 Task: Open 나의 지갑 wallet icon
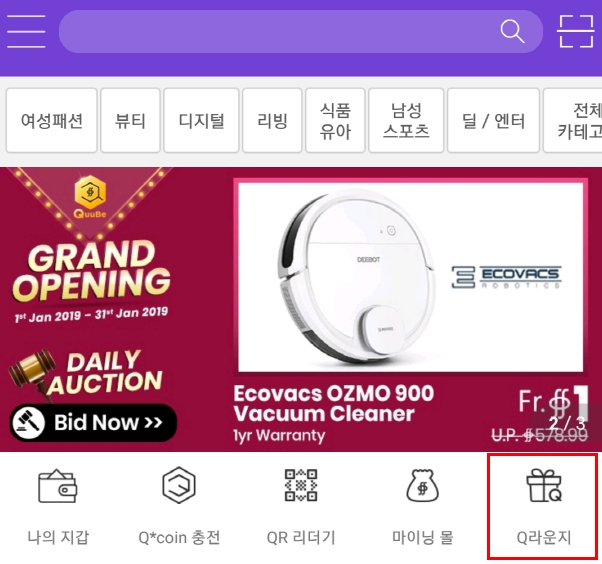click(58, 486)
